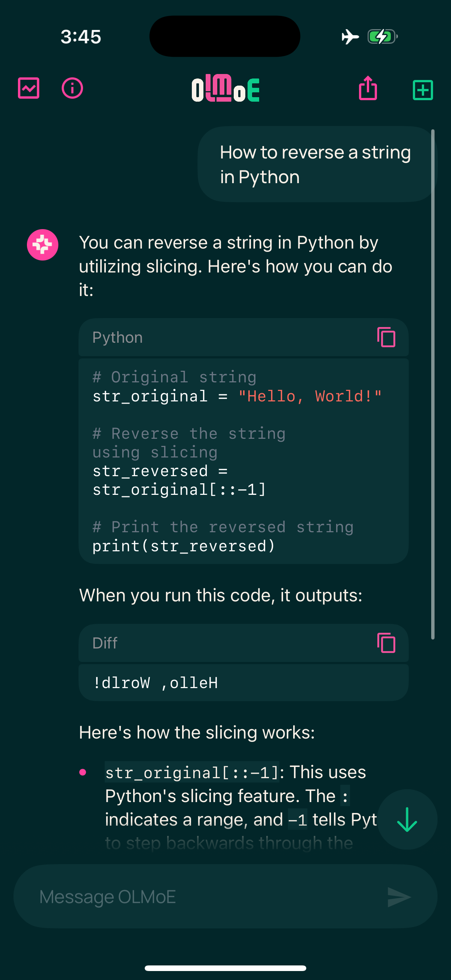Select the Python code block label
Image resolution: width=451 pixels, height=980 pixels.
click(x=117, y=338)
